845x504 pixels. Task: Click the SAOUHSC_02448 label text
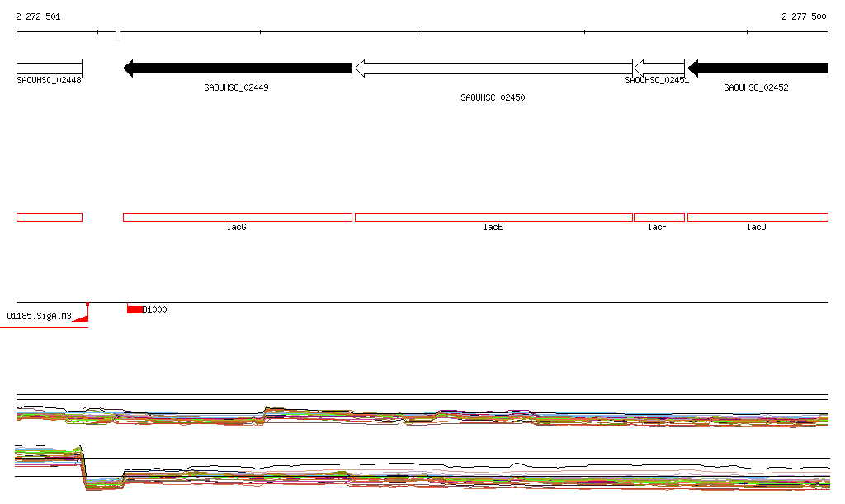pos(49,80)
